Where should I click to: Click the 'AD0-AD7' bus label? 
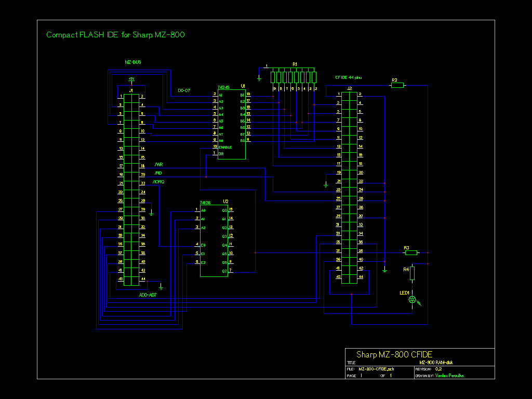click(x=148, y=295)
